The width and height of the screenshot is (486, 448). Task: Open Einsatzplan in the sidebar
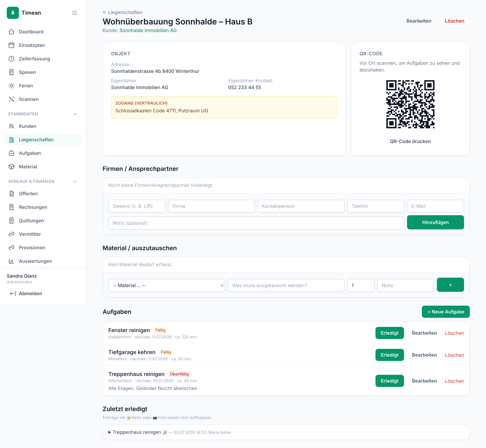(x=43, y=45)
